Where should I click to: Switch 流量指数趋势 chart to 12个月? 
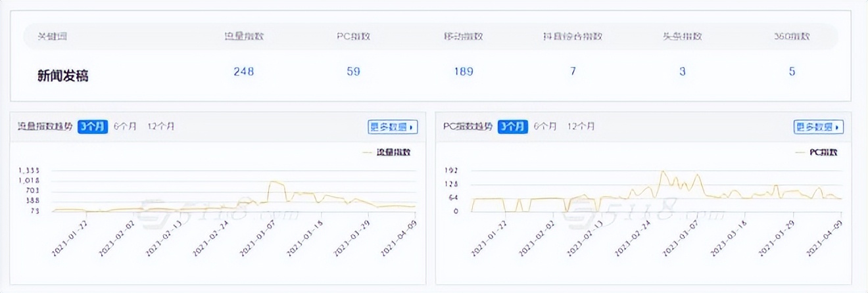(160, 127)
